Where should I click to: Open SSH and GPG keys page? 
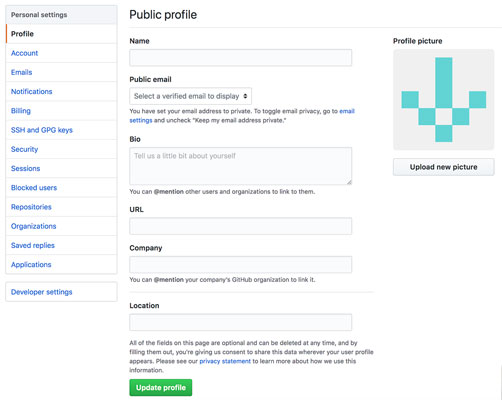tap(61, 130)
